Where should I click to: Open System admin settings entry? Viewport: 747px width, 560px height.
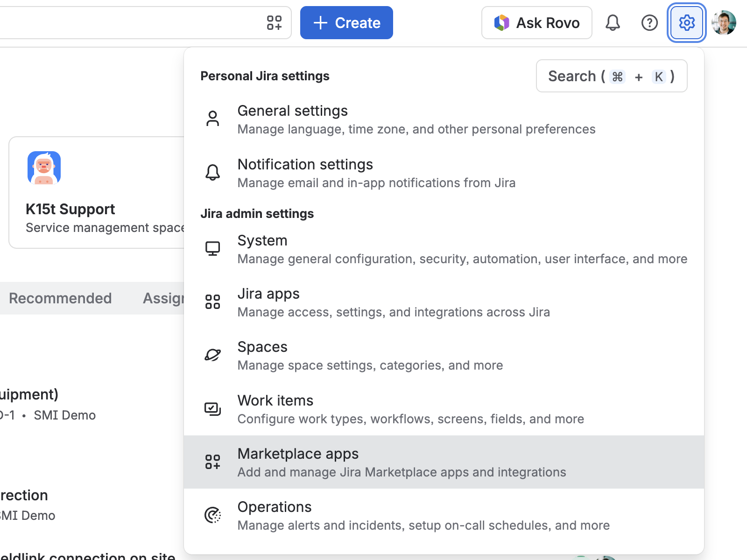444,249
